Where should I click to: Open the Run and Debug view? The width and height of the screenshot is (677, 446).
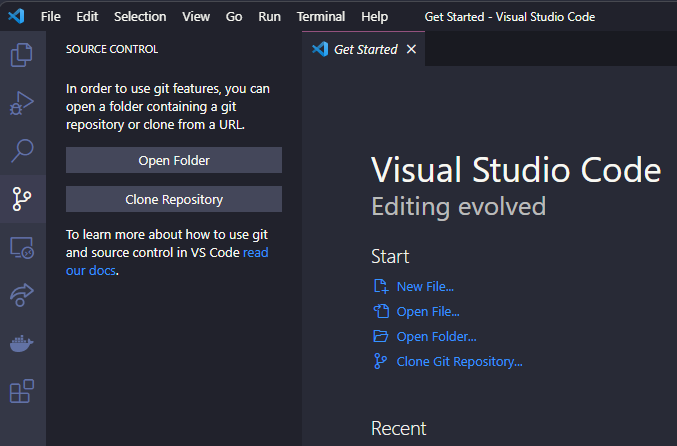22,103
